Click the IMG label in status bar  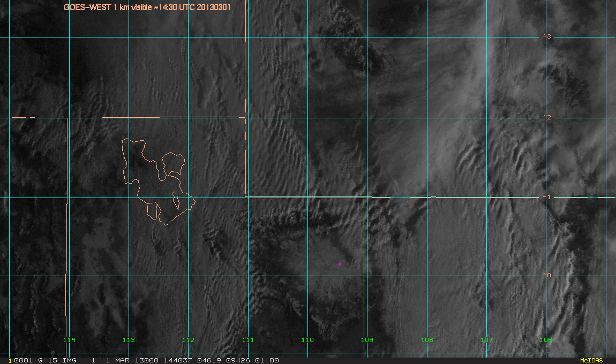coord(70,360)
